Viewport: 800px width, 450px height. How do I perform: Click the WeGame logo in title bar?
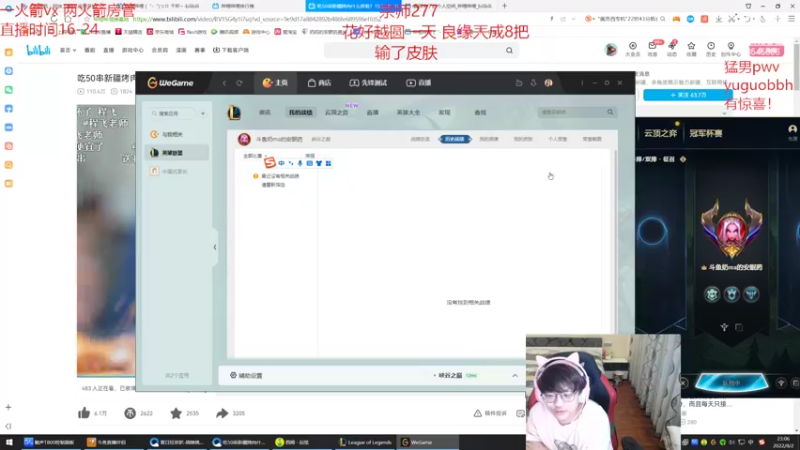tap(170, 83)
